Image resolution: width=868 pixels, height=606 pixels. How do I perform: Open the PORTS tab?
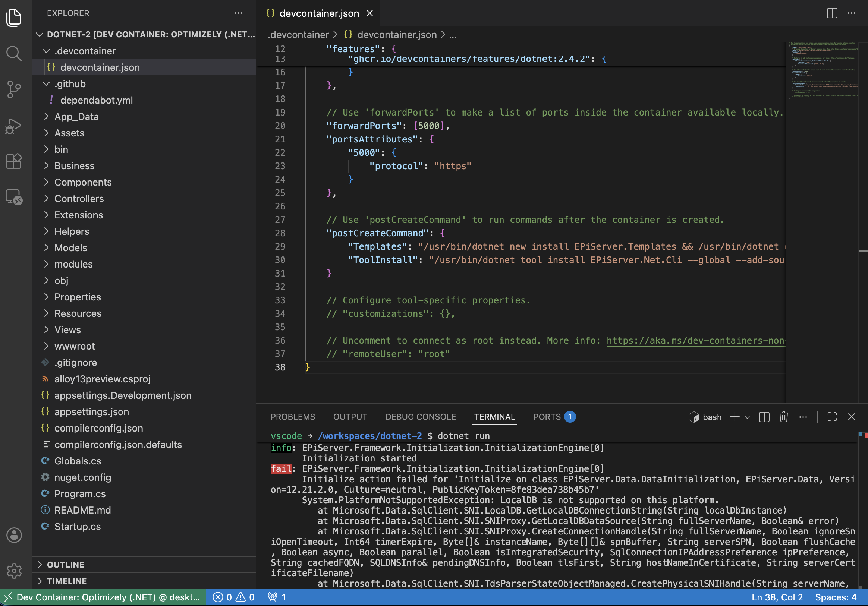[547, 417]
